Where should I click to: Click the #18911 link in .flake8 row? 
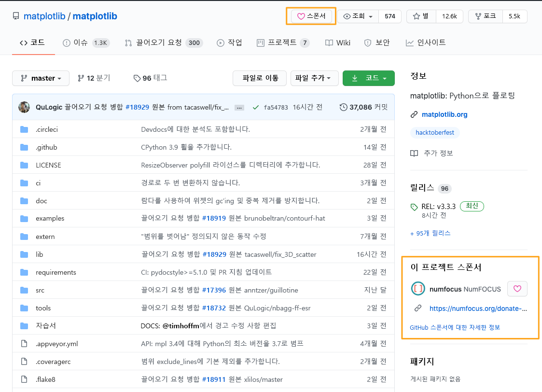[x=214, y=379]
